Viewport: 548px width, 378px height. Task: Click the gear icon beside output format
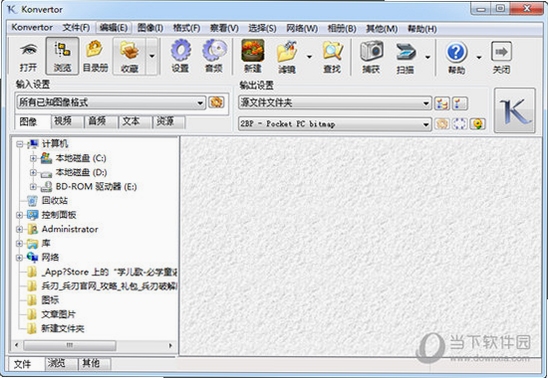[442, 124]
